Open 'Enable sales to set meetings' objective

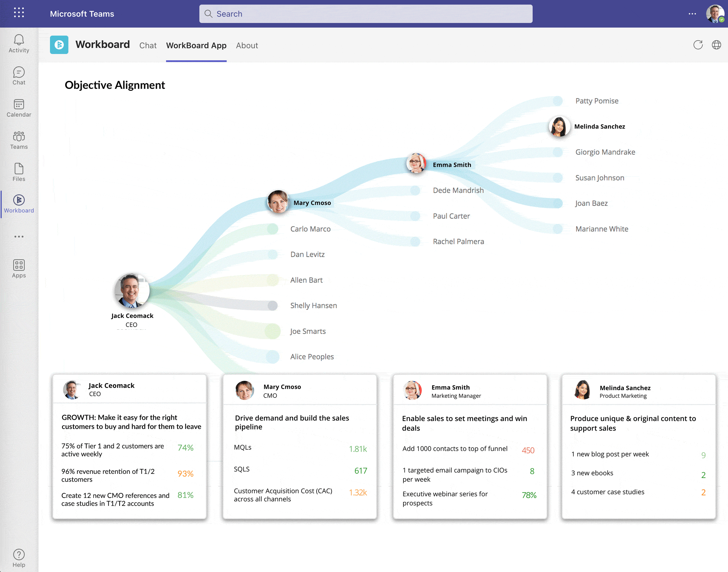point(464,423)
